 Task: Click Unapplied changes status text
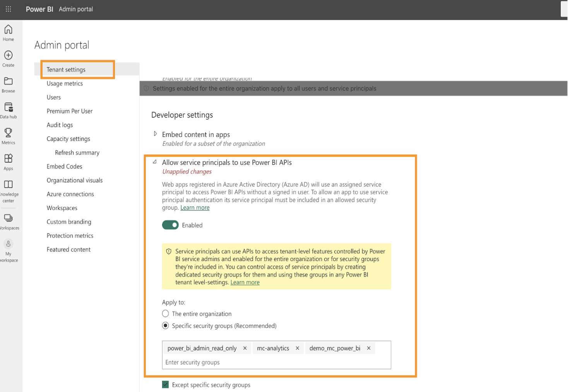pyautogui.click(x=187, y=172)
